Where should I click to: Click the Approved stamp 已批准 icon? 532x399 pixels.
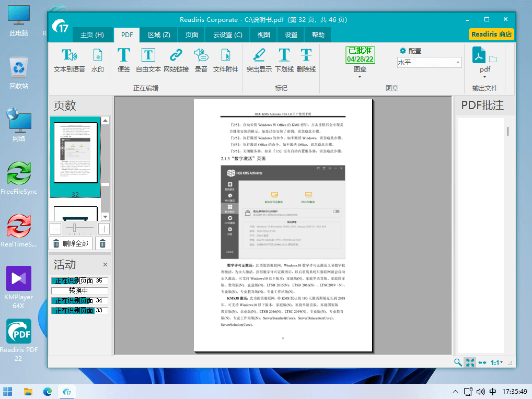(360, 55)
